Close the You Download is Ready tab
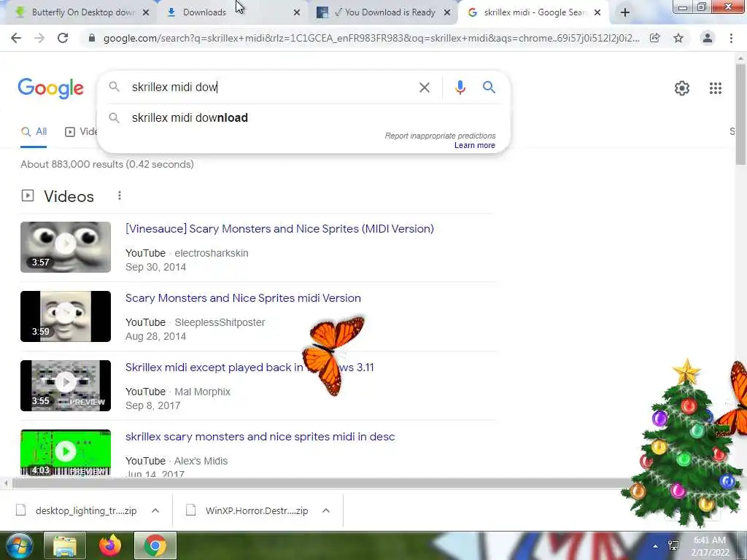Viewport: 747px width, 560px height. (447, 12)
